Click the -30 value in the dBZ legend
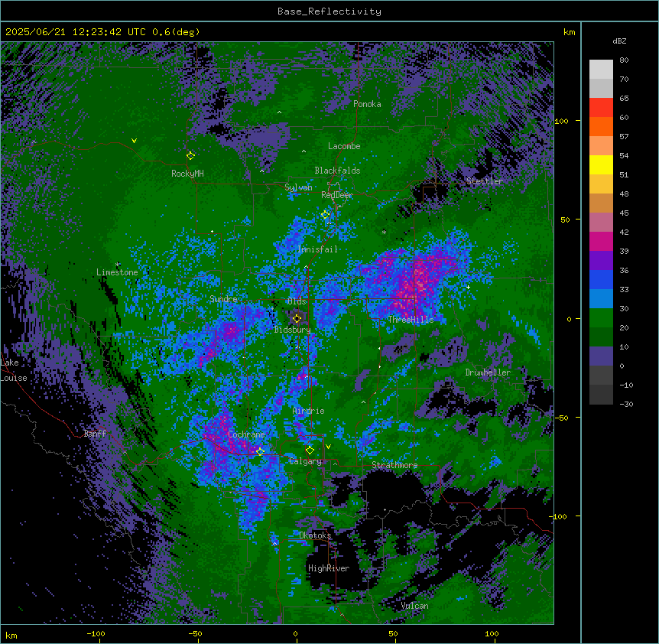This screenshot has width=659, height=644. click(626, 404)
